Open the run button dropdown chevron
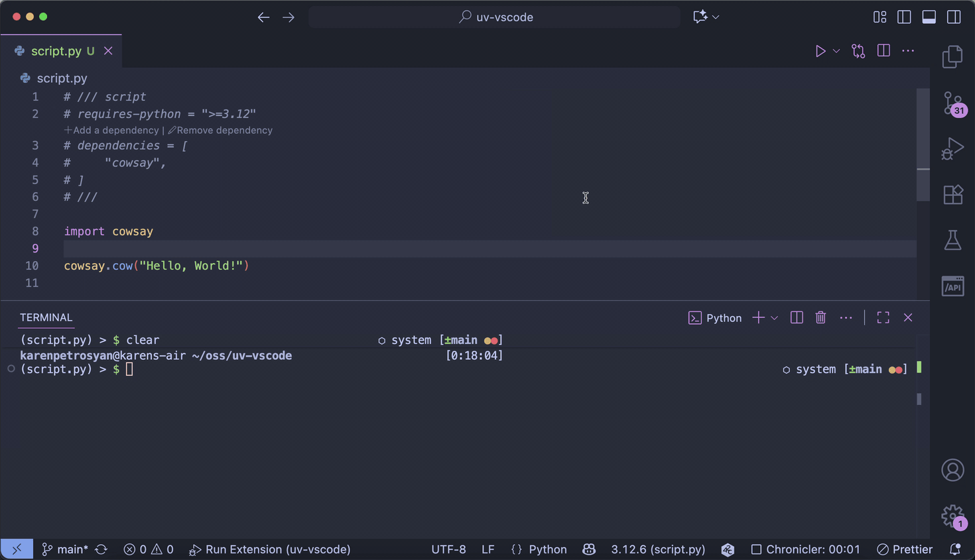This screenshot has width=975, height=560. point(836,50)
